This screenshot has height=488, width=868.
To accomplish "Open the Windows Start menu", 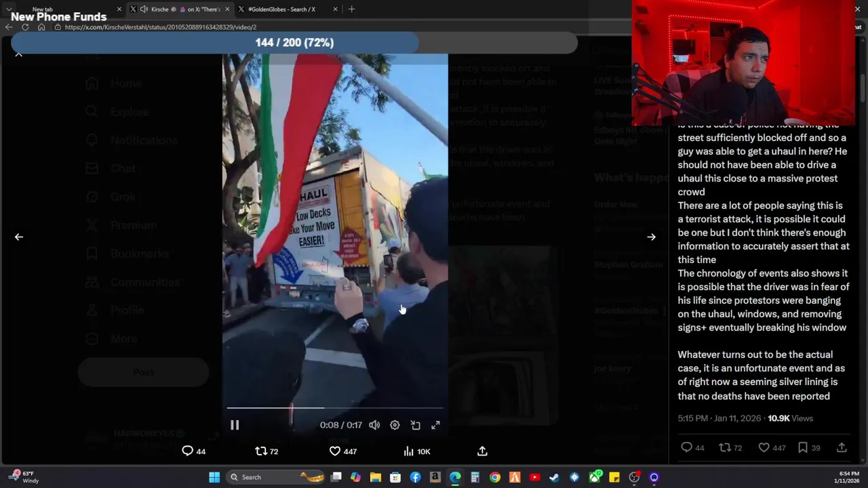I will click(214, 477).
